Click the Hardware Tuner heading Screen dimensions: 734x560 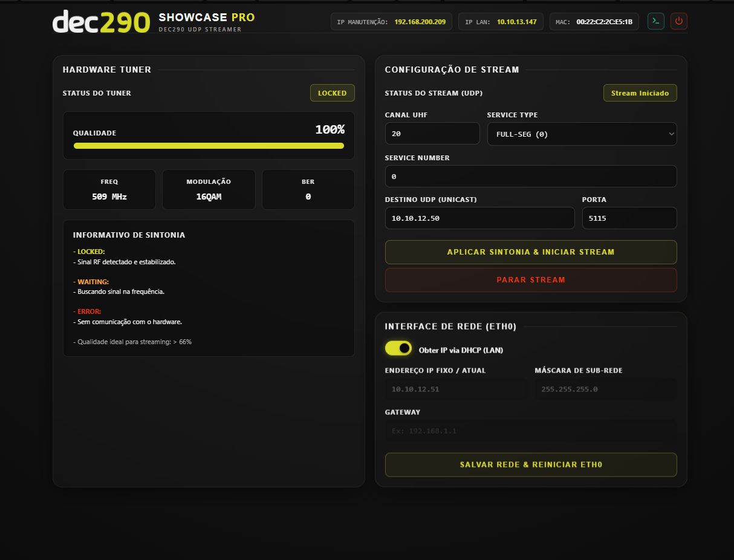(x=107, y=70)
